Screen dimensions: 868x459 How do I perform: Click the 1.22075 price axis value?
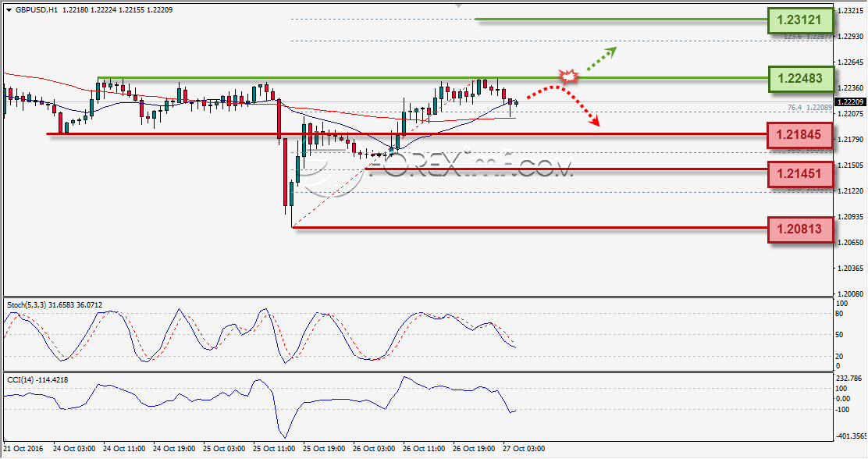point(852,113)
